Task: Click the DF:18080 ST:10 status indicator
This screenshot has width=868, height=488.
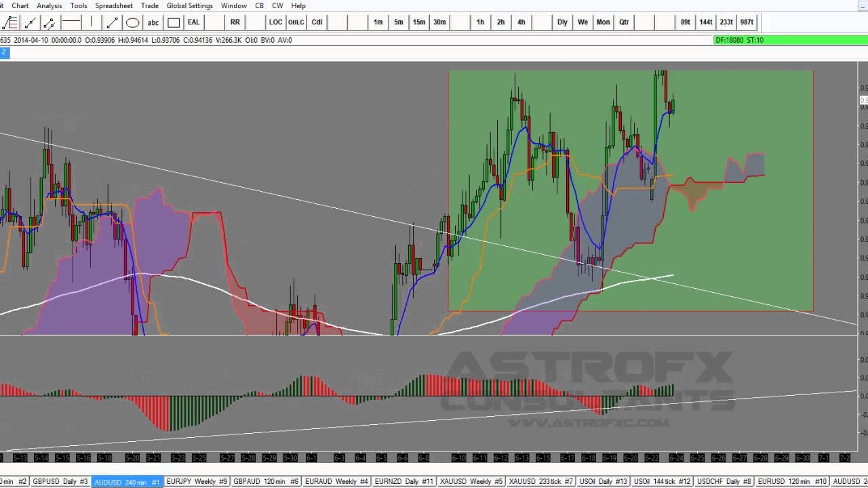Action: point(791,40)
